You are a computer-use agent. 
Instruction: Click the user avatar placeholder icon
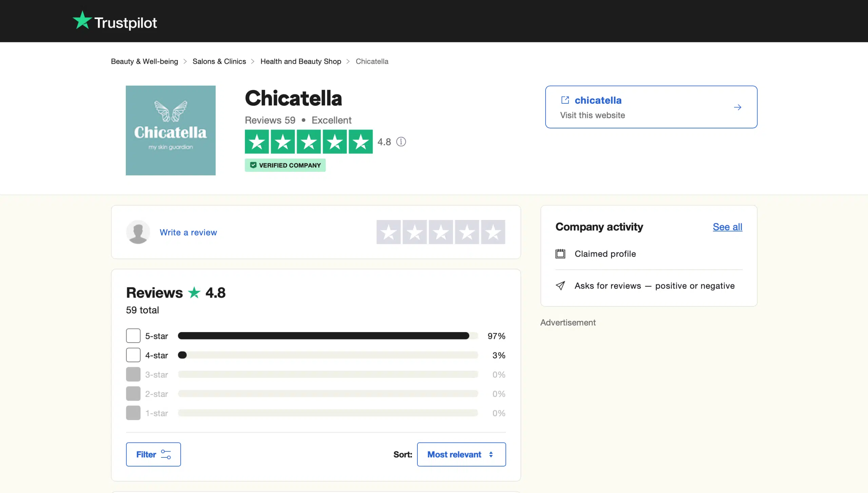(x=138, y=232)
